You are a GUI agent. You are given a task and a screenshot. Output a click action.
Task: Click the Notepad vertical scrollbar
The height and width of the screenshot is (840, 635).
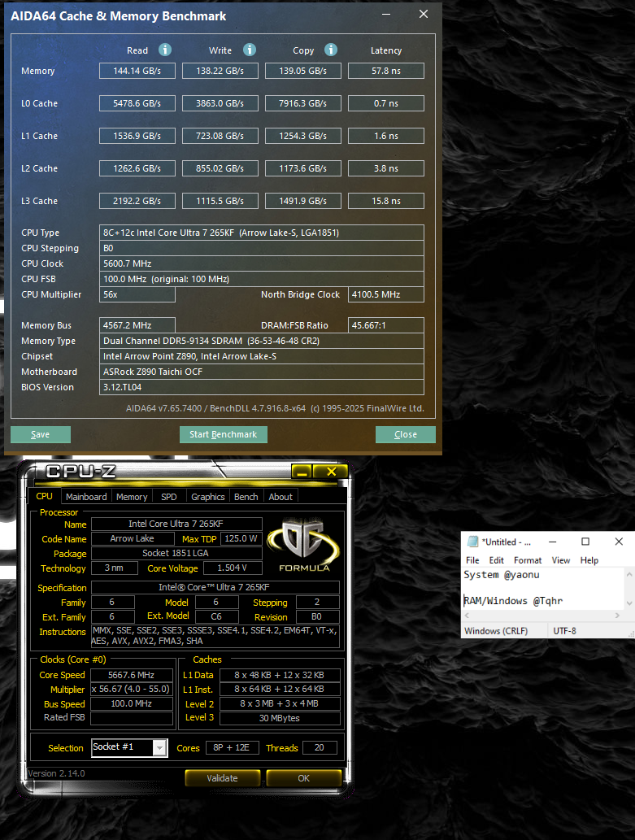coord(628,587)
